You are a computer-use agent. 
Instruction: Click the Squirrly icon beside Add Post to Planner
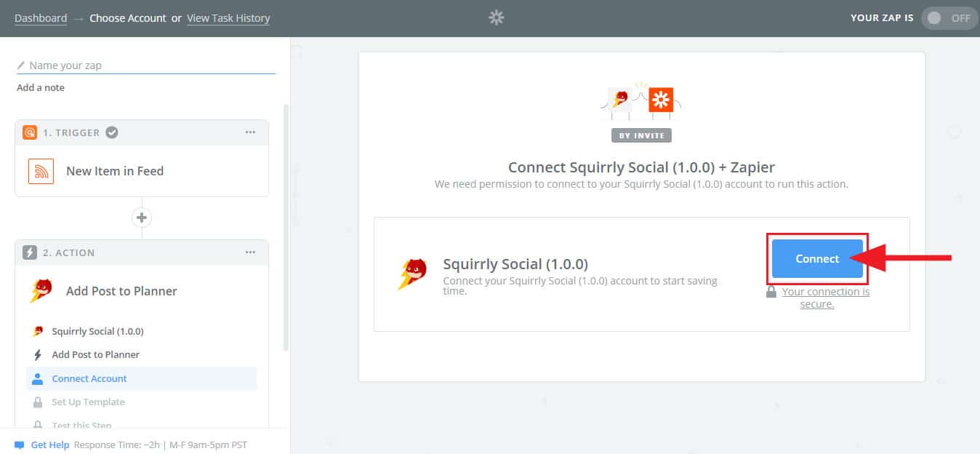[41, 291]
